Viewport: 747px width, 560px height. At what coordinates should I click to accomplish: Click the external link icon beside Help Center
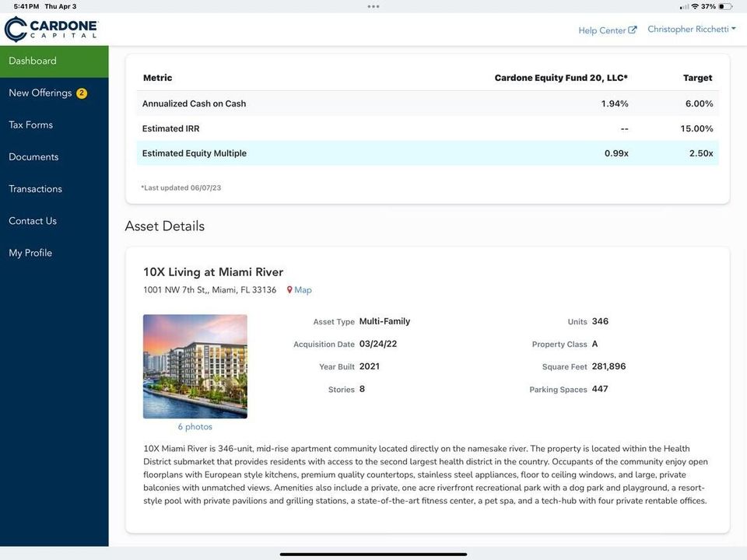[631, 30]
